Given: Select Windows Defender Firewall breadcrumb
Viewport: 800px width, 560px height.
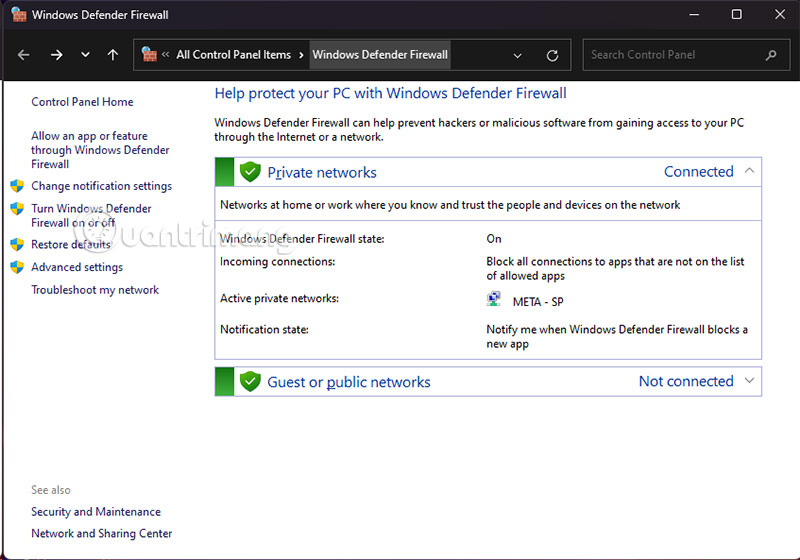Looking at the screenshot, I should click(380, 55).
